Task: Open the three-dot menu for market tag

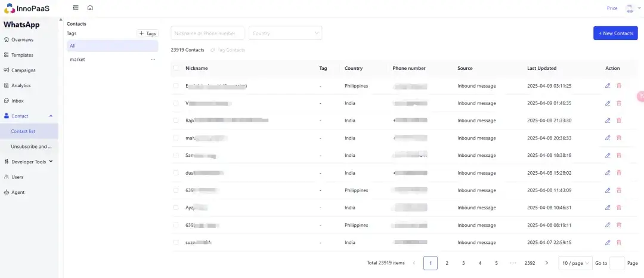Action: [x=153, y=60]
